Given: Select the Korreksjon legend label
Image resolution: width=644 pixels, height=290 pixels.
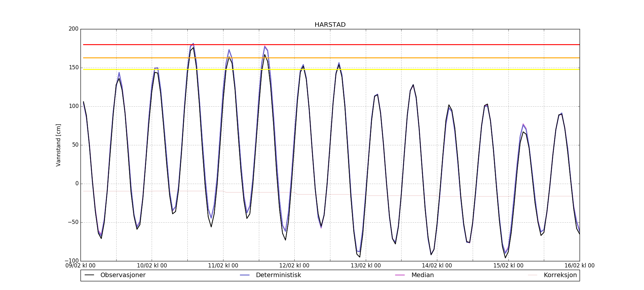Looking at the screenshot, I should [560, 275].
